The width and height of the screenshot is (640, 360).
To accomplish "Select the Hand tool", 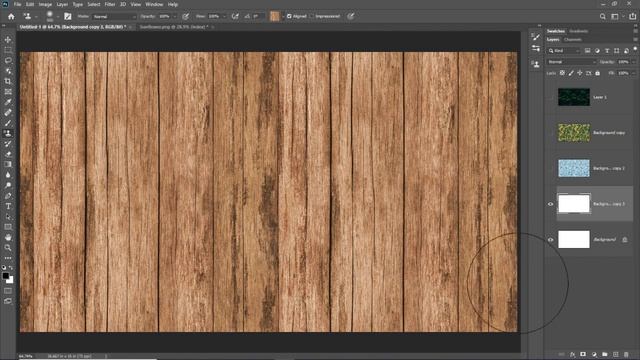I will 8,238.
